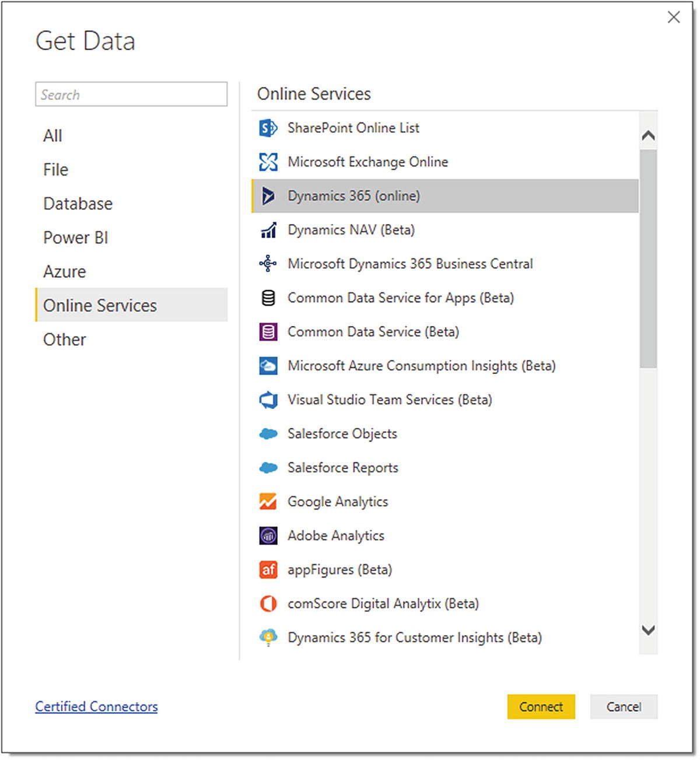Choose the purple Common Data Service icon
The width and height of the screenshot is (700, 760).
268,332
